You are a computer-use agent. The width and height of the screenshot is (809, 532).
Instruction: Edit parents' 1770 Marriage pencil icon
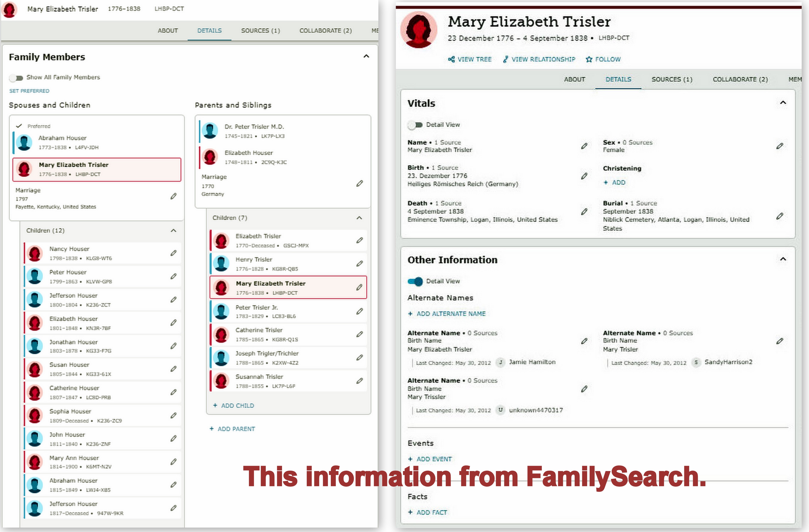pos(360,184)
